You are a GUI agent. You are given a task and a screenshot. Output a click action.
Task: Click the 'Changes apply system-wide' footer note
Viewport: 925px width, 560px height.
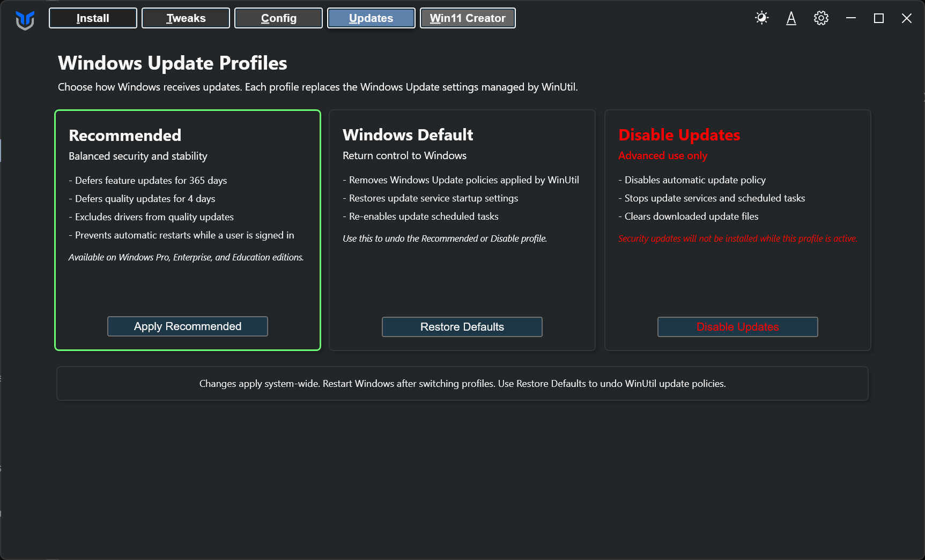[462, 384]
